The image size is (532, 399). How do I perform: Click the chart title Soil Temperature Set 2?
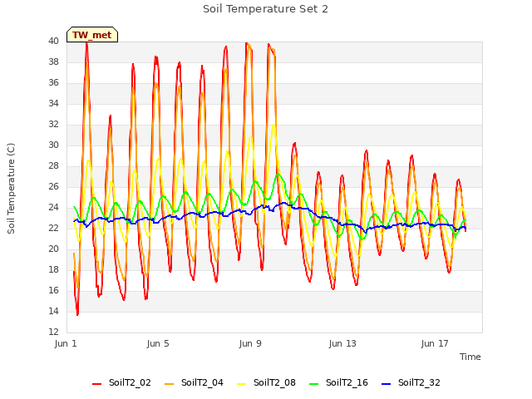click(x=265, y=9)
